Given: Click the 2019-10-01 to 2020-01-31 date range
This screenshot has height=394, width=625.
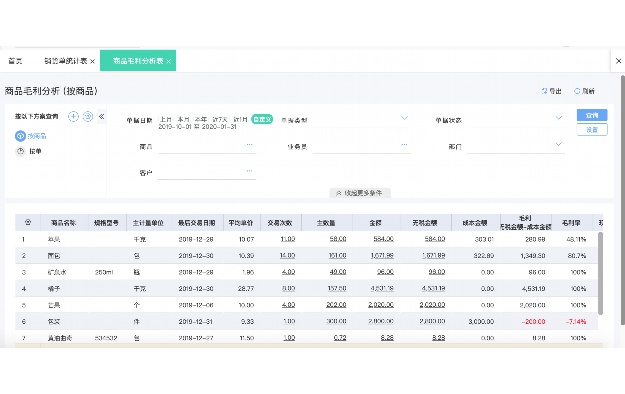Looking at the screenshot, I should pyautogui.click(x=197, y=127).
